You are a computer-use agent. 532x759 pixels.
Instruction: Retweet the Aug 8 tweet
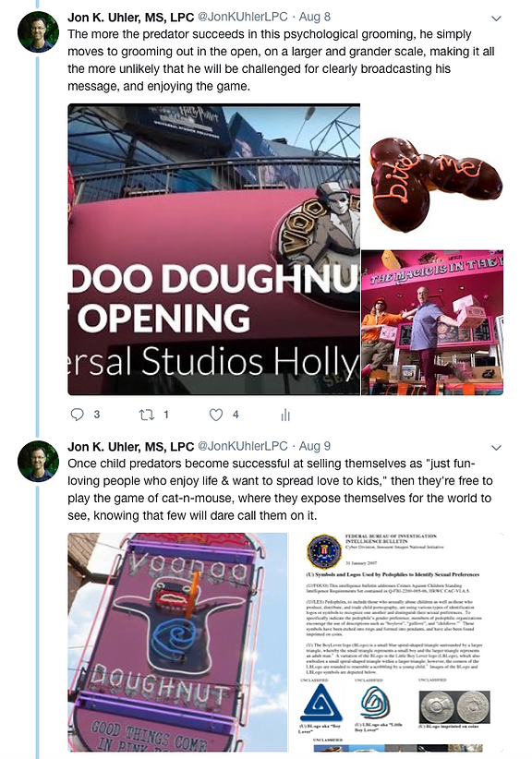coord(145,415)
